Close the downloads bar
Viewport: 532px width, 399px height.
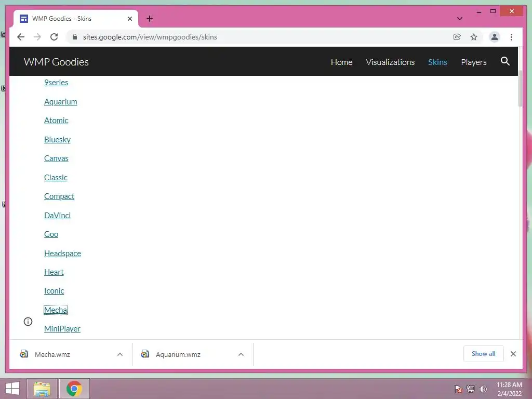point(513,354)
